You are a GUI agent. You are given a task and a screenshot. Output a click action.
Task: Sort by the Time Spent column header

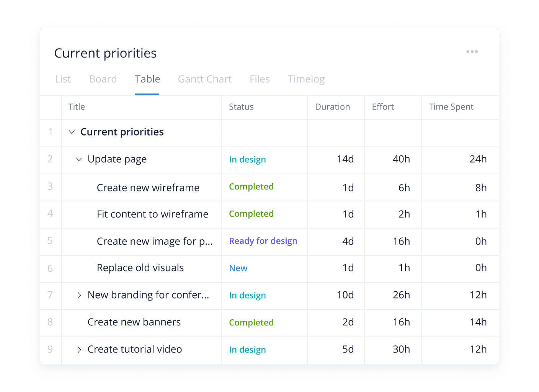(x=451, y=107)
